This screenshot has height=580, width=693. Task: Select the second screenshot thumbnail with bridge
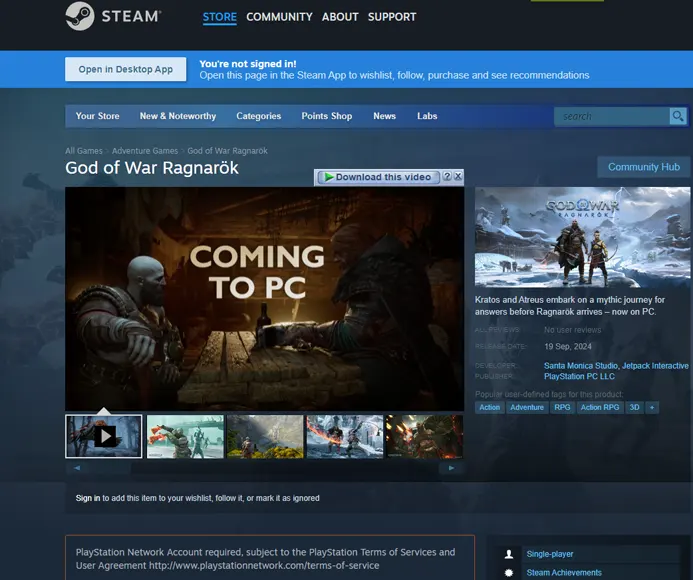185,436
